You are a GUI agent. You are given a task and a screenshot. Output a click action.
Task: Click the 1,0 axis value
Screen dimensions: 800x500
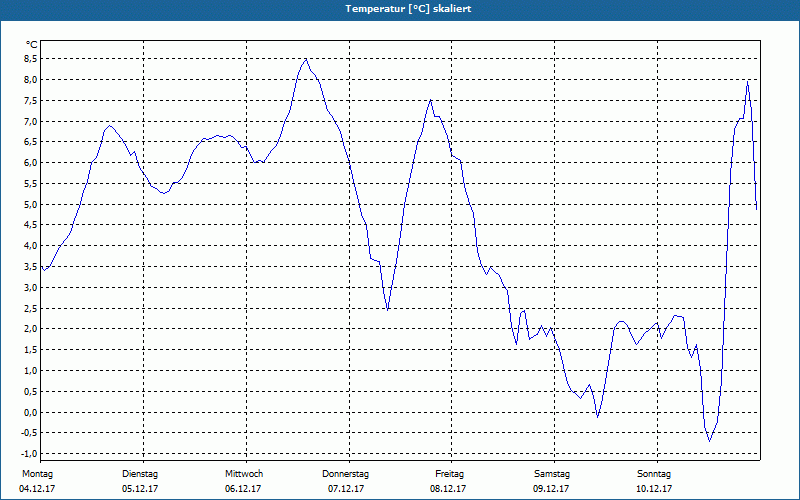[x=31, y=371]
